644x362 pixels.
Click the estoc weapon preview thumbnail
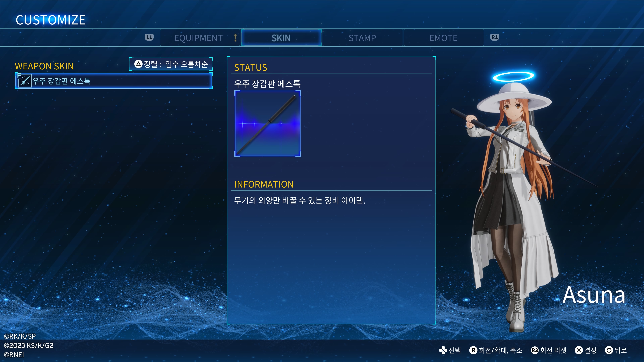[267, 124]
